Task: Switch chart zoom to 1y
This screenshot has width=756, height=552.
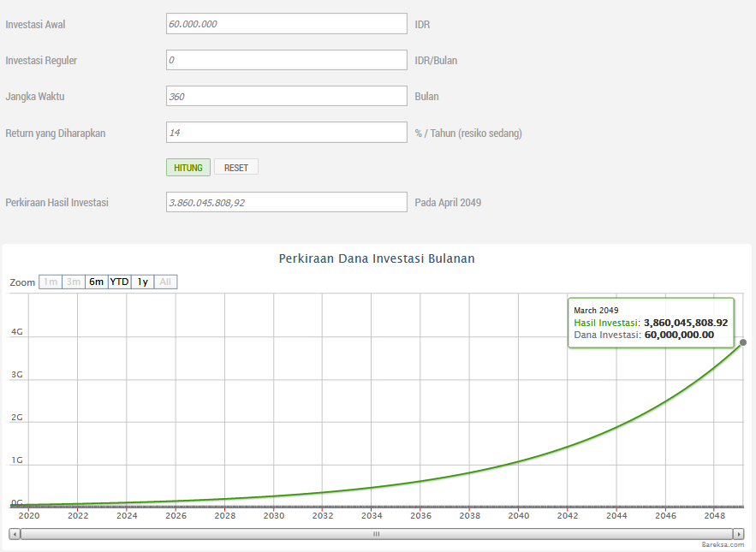Action: tap(143, 282)
